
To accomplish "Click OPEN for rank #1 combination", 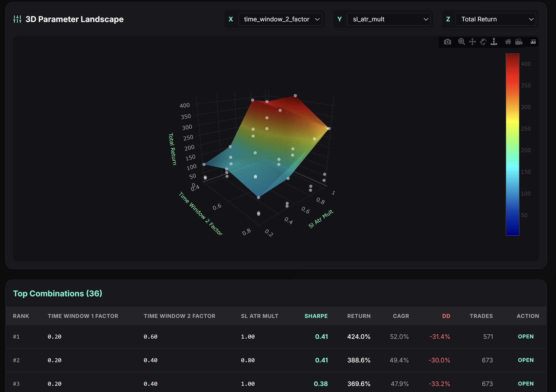I will tap(525, 337).
